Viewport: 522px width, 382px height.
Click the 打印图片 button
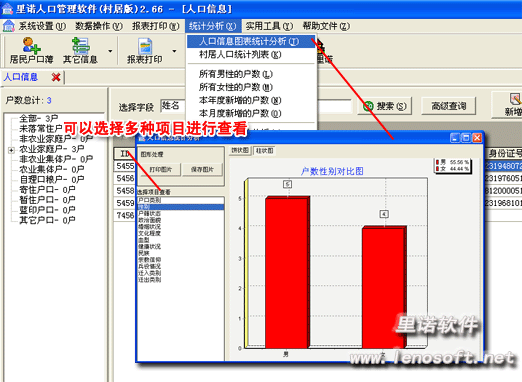coord(160,169)
